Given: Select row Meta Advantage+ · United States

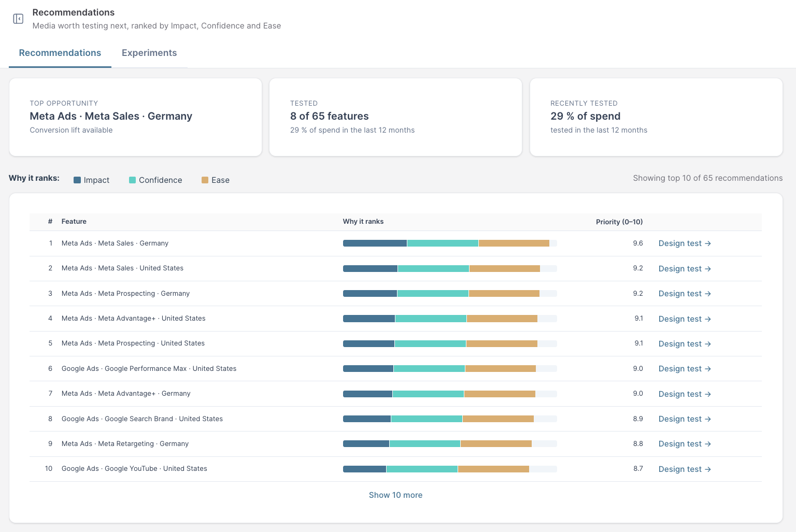Looking at the screenshot, I should [x=395, y=319].
